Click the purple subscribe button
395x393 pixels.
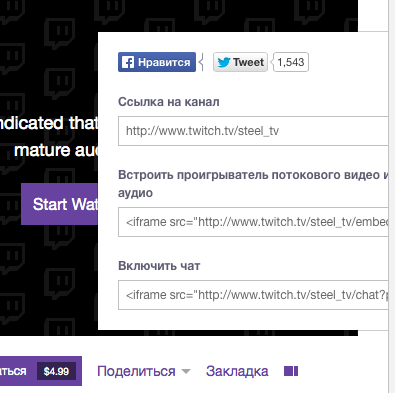coord(41,371)
